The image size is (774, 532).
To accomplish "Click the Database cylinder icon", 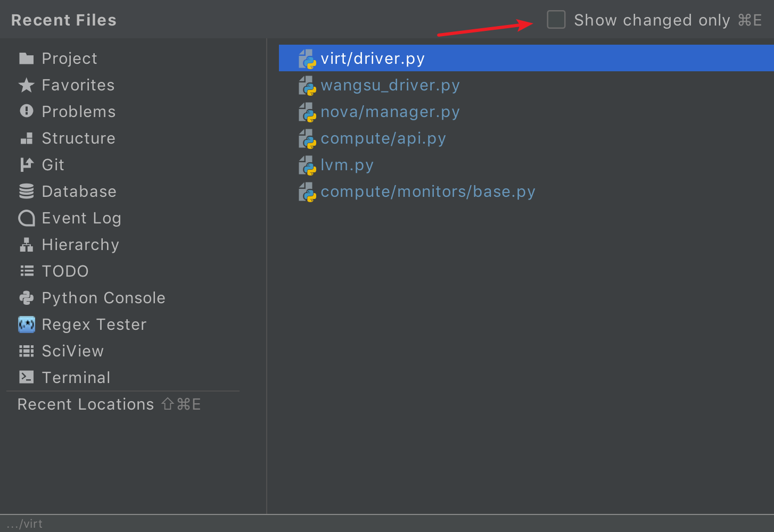I will coord(26,192).
